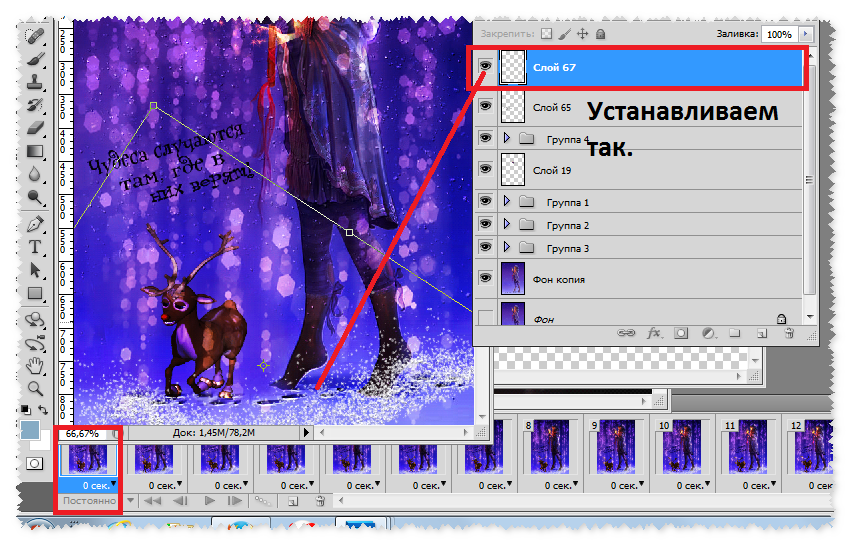Go to next animation frame
The height and width of the screenshot is (546, 852).
click(x=235, y=500)
